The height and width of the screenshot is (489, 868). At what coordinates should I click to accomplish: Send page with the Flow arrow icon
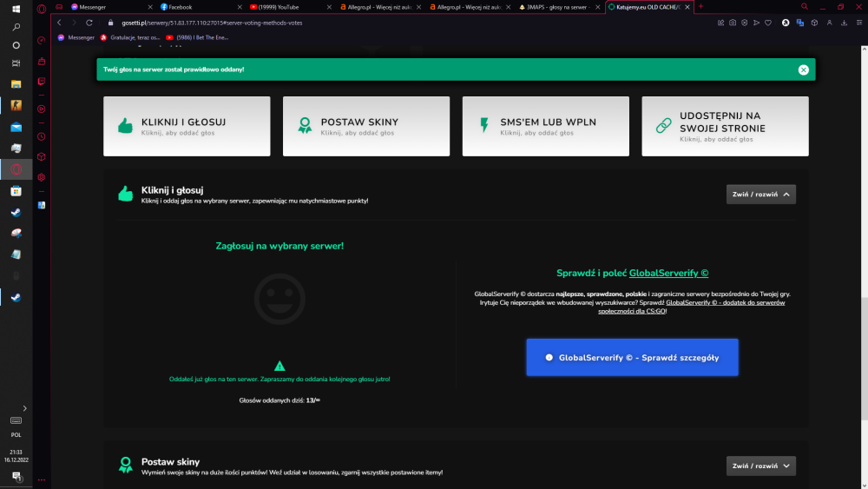(x=756, y=23)
